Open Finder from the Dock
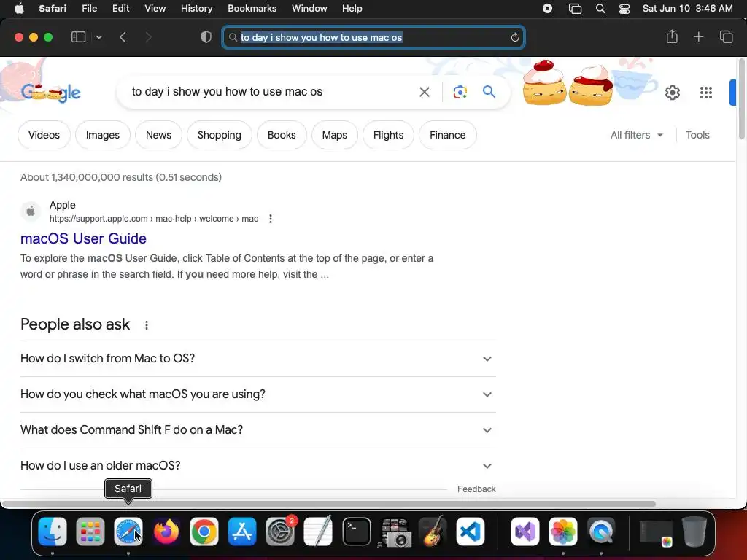747x560 pixels. pos(53,532)
